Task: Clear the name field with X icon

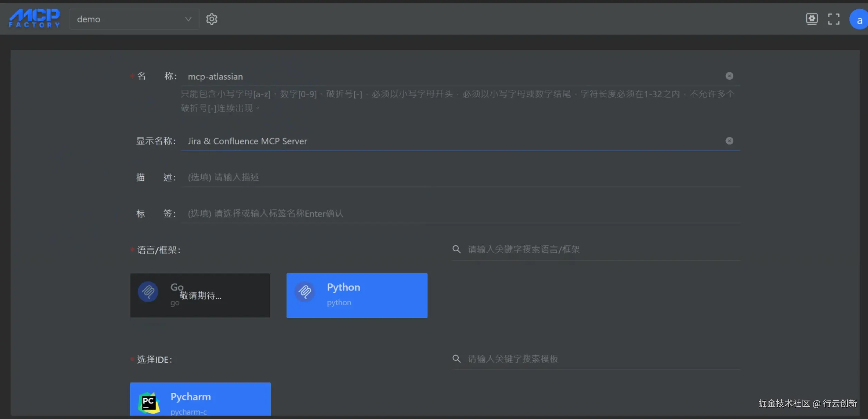Action: pos(729,76)
